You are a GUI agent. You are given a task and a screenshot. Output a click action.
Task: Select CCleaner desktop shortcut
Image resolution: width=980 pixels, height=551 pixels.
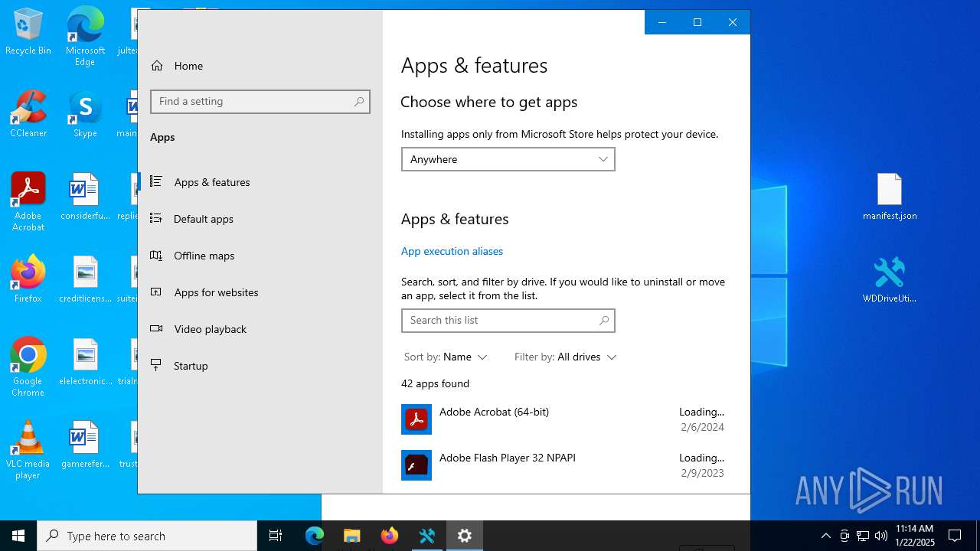click(28, 115)
